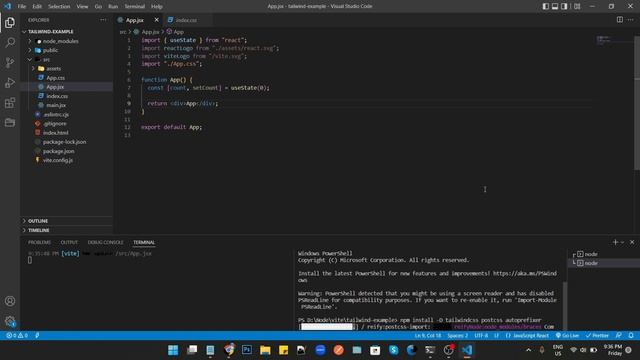This screenshot has width=640, height=360.
Task: Open package.json in the explorer
Action: point(67,151)
